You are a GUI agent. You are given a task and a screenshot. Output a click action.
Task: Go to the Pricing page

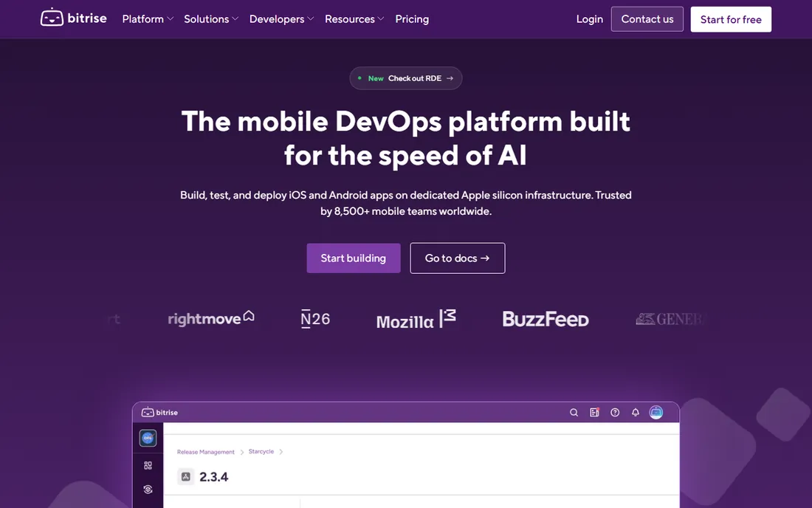pos(412,19)
